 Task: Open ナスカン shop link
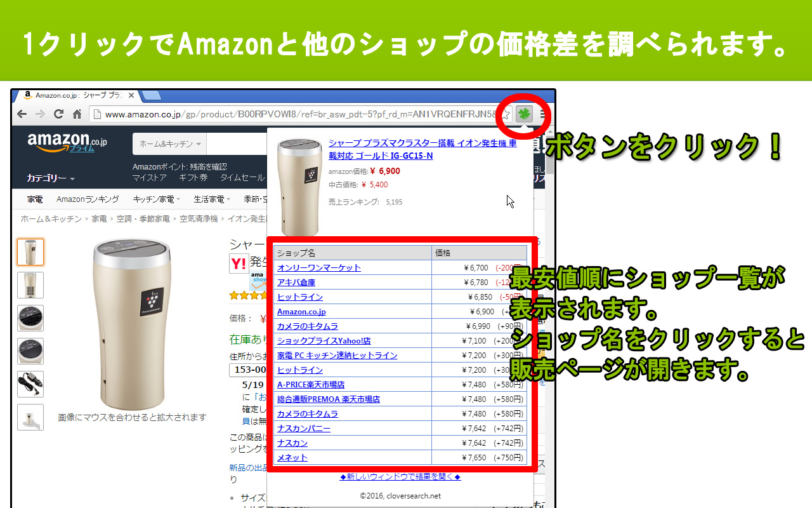[x=292, y=443]
